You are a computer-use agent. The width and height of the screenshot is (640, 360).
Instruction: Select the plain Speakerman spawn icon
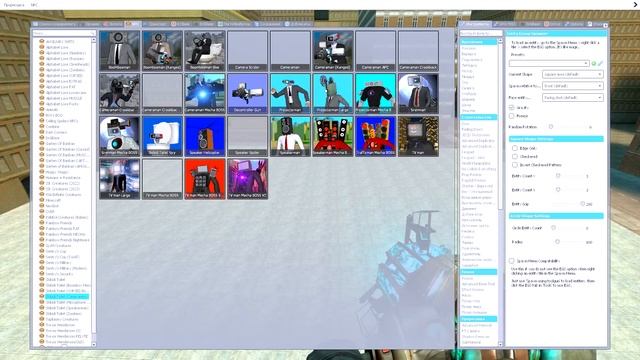pos(290,136)
